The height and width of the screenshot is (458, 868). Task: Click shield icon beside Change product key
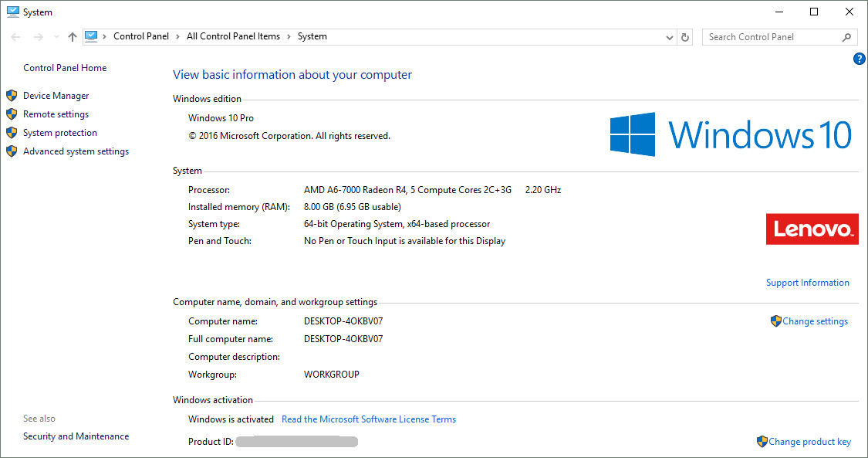pyautogui.click(x=762, y=441)
